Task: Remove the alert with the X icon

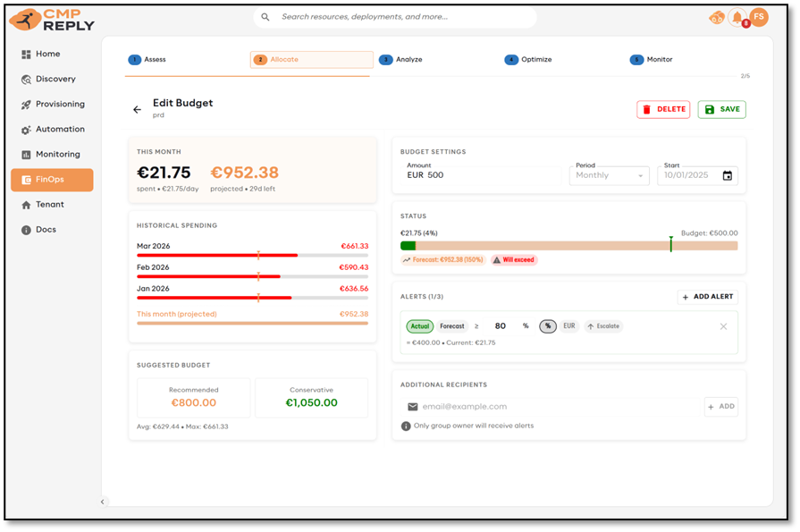Action: [723, 326]
